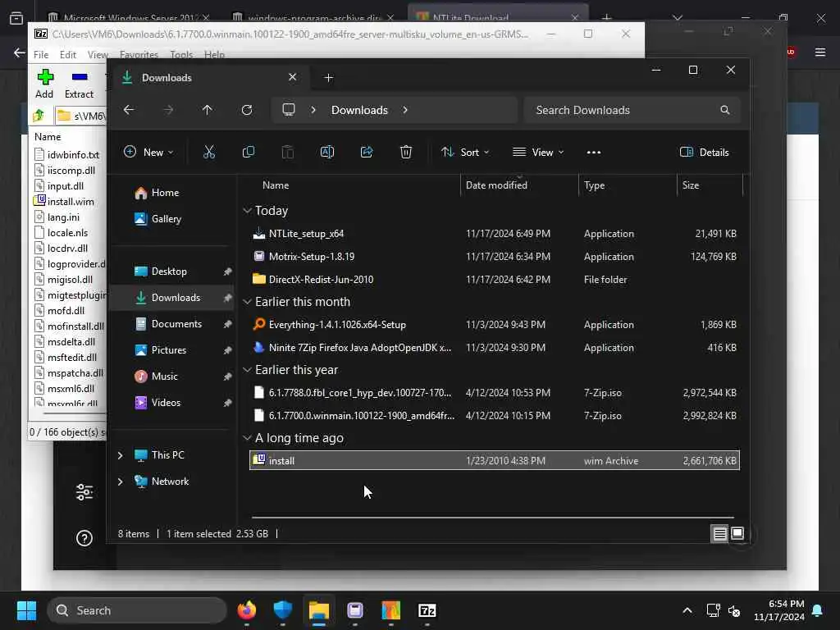Open 7-Zip taskbar icon
The image size is (840, 630).
(x=427, y=610)
